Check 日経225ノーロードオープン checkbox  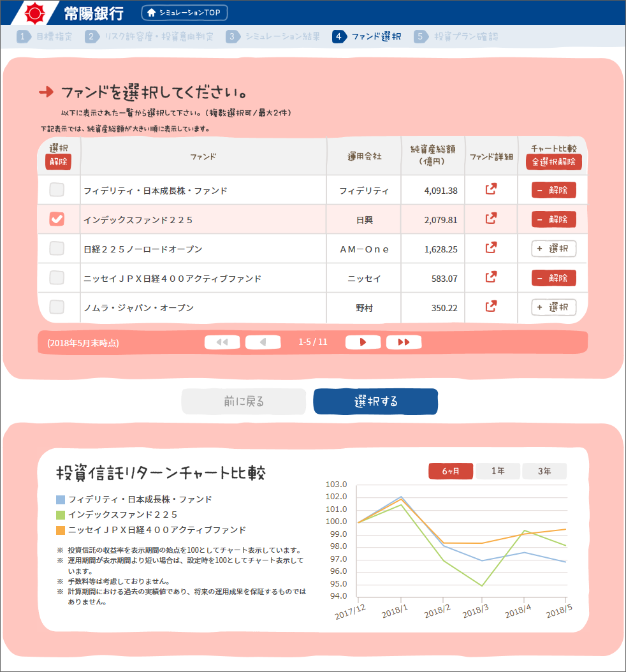(57, 248)
